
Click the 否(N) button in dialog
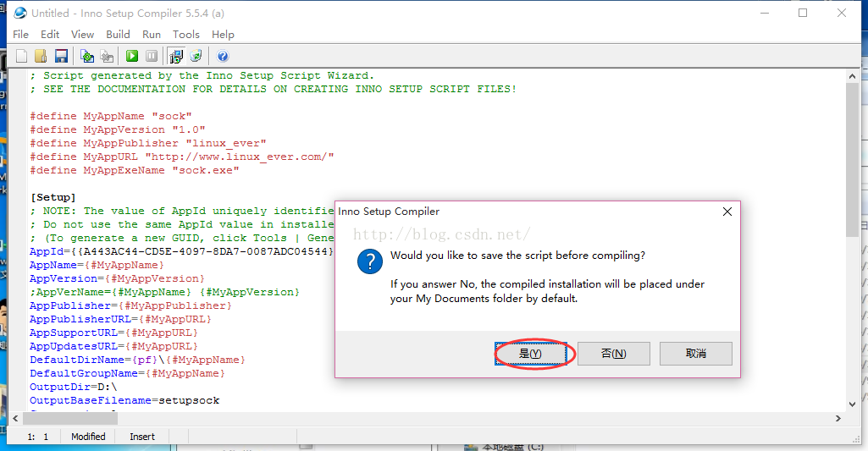click(613, 353)
